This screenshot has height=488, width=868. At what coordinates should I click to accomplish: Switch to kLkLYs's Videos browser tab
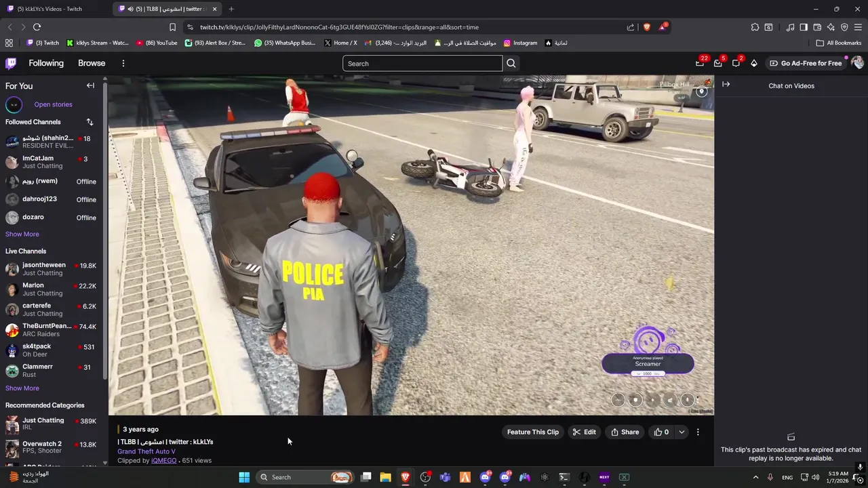(55, 9)
